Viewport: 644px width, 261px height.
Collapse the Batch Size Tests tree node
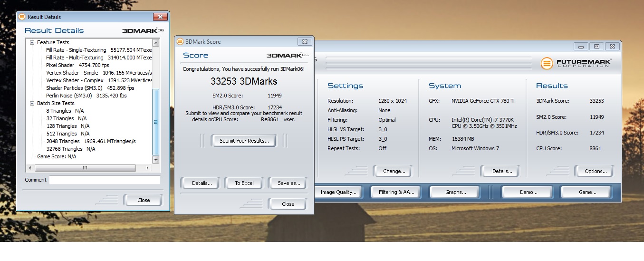click(32, 103)
